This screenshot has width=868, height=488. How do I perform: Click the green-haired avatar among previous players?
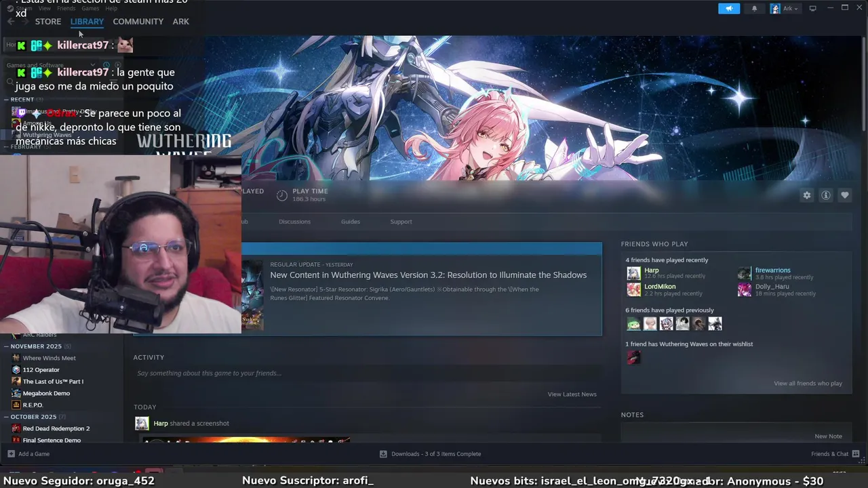click(633, 324)
